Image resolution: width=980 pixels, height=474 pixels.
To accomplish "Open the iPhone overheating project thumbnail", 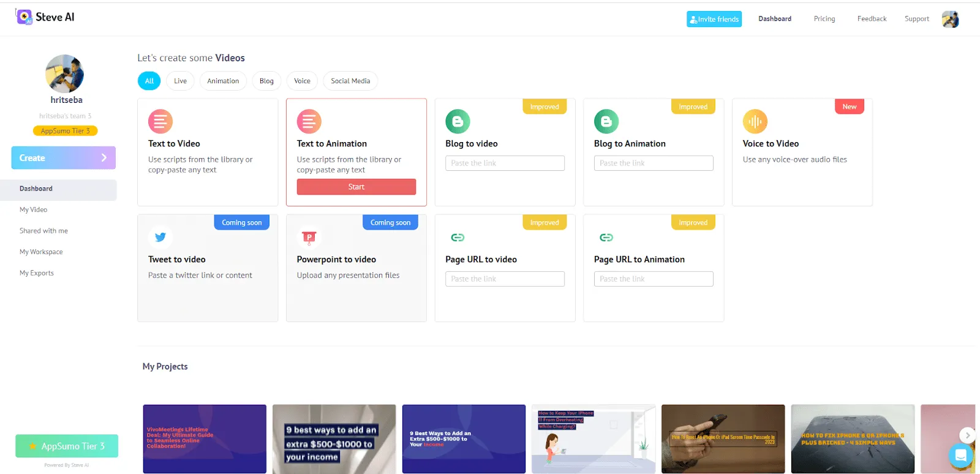I will coord(594,439).
